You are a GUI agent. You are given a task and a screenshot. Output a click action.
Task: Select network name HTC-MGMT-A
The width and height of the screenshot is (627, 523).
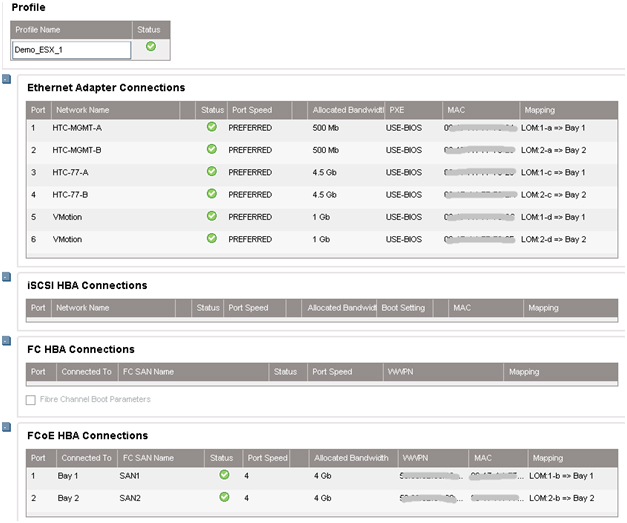point(77,128)
